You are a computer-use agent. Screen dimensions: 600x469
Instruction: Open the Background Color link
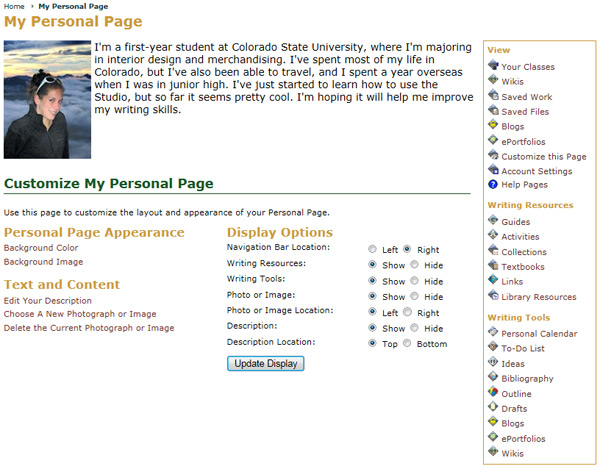pyautogui.click(x=41, y=248)
